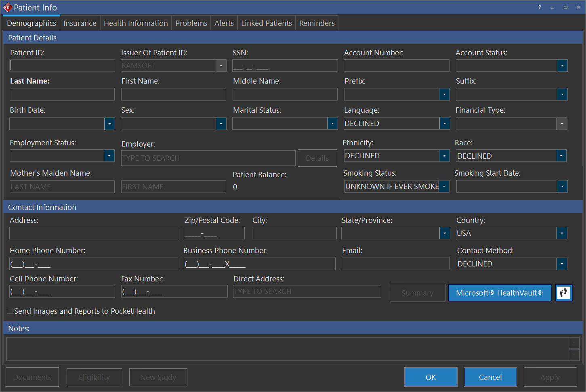Click the footprints icon button
This screenshot has width=586, height=392.
point(564,293)
